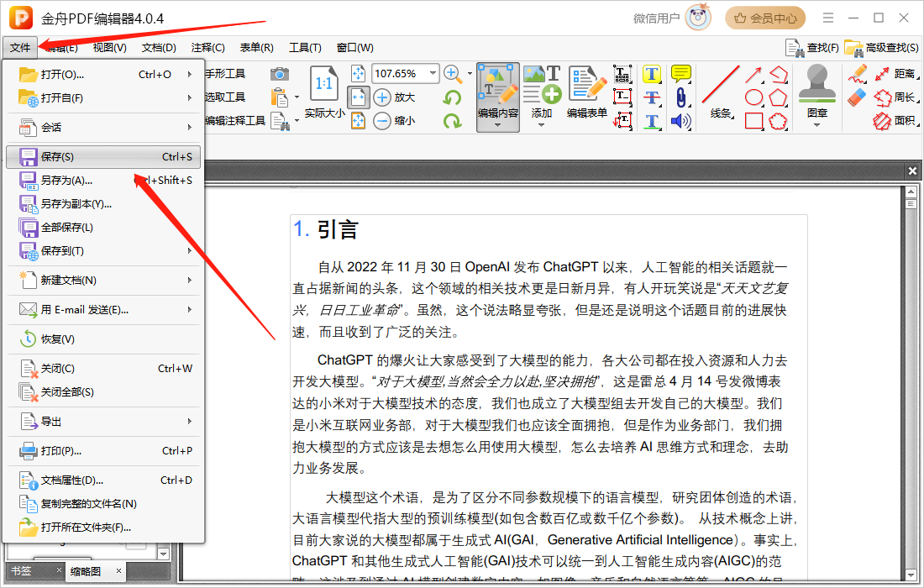924x588 pixels.
Task: Select the eraser tool icon
Action: tap(858, 97)
